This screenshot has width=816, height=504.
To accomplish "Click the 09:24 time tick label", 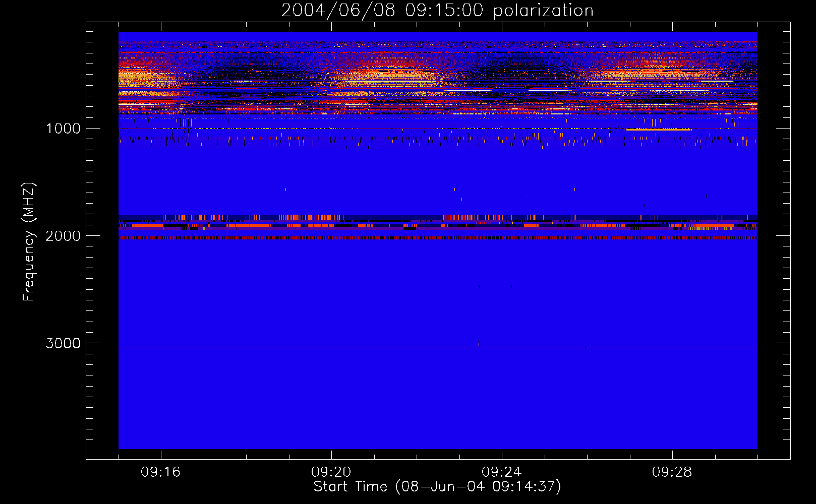I will click(502, 472).
